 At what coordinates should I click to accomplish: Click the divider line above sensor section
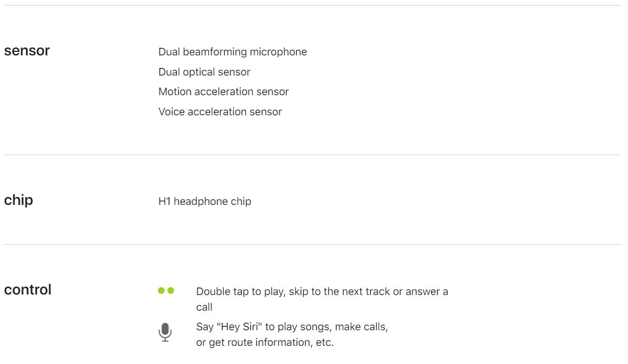click(x=312, y=5)
